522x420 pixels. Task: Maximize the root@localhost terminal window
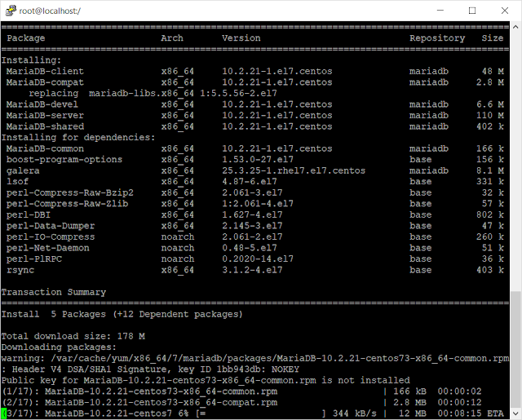472,11
